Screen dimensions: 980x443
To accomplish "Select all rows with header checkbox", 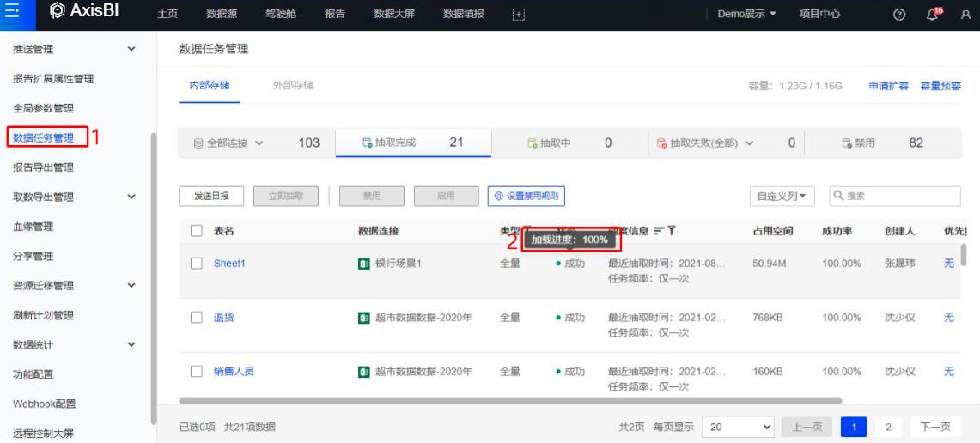I will [x=196, y=231].
